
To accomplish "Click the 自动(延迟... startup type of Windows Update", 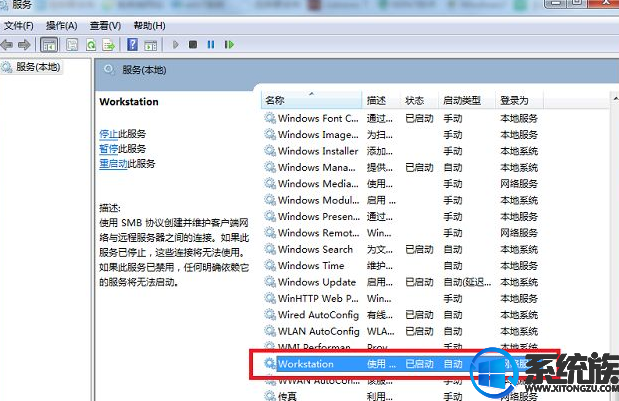I will [x=467, y=282].
